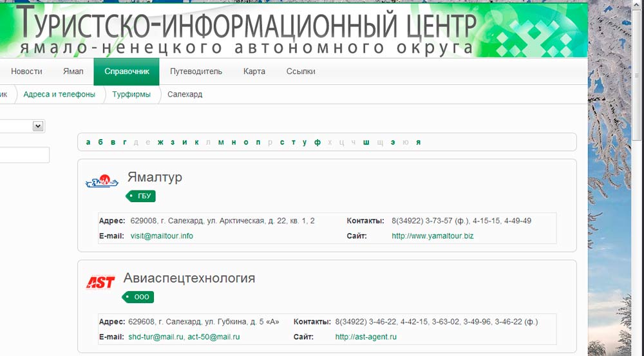Click the sidebar text input field

[24, 155]
